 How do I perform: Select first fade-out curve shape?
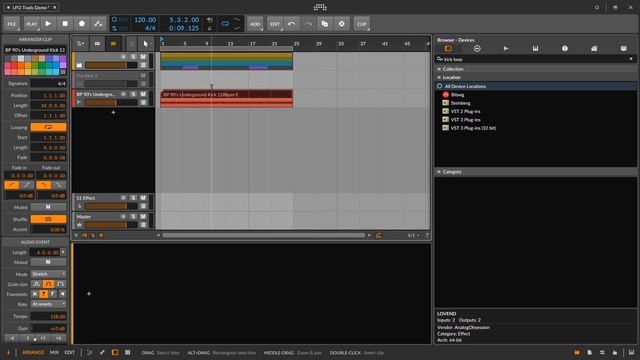(43, 185)
